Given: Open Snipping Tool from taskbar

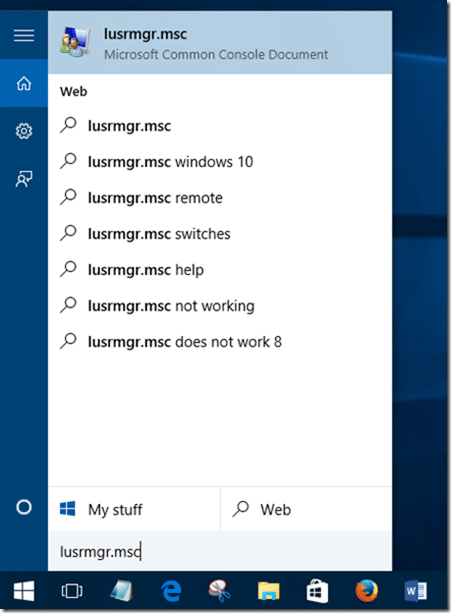Looking at the screenshot, I should (219, 591).
